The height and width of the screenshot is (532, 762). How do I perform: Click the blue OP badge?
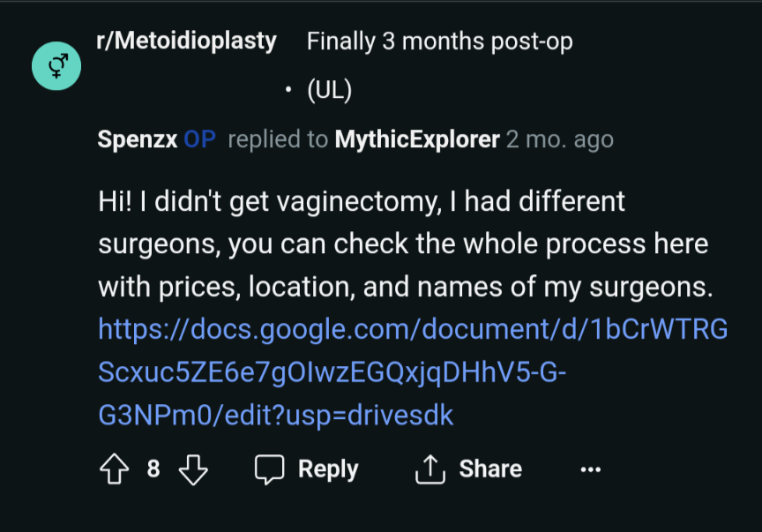[199, 139]
